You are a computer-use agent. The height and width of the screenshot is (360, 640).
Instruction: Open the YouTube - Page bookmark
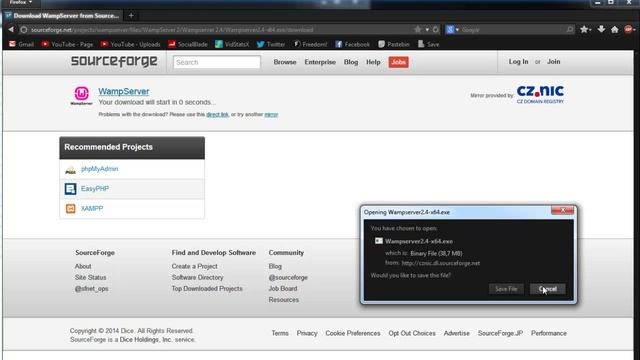[67, 44]
